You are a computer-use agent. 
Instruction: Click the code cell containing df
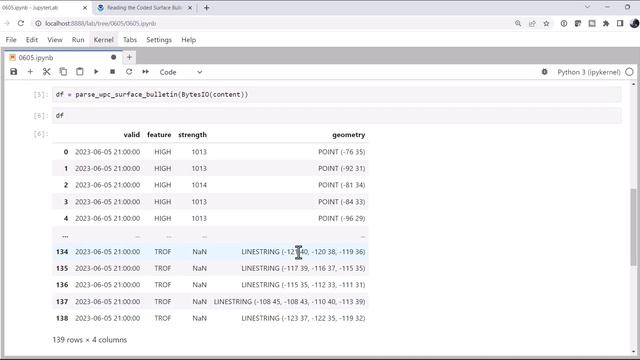coord(337,116)
